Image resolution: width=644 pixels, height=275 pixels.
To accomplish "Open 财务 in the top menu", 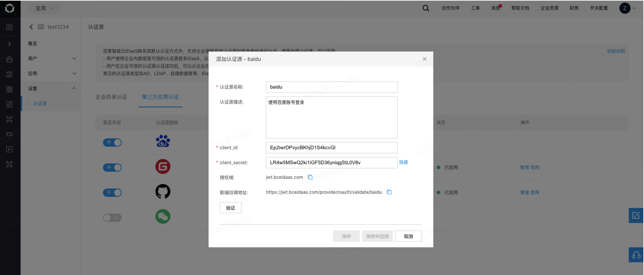I will 574,8.
